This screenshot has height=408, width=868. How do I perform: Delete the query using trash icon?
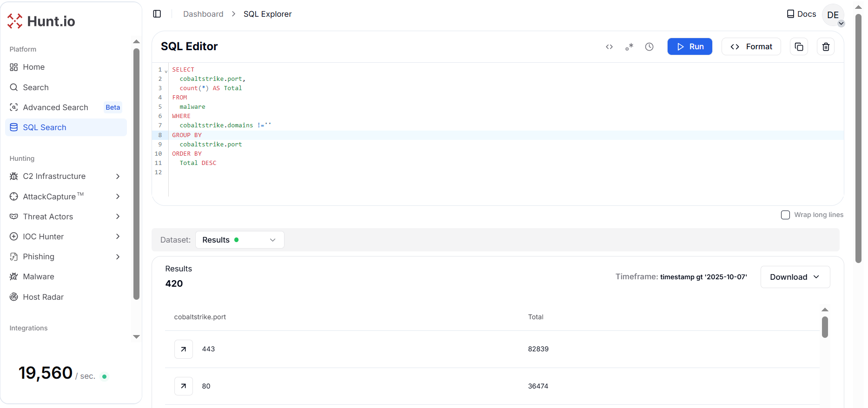(826, 46)
